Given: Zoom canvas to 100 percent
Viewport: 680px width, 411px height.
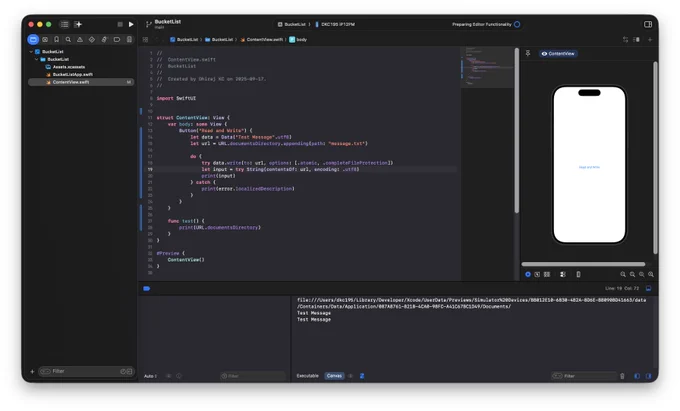Looking at the screenshot, I should [632, 274].
